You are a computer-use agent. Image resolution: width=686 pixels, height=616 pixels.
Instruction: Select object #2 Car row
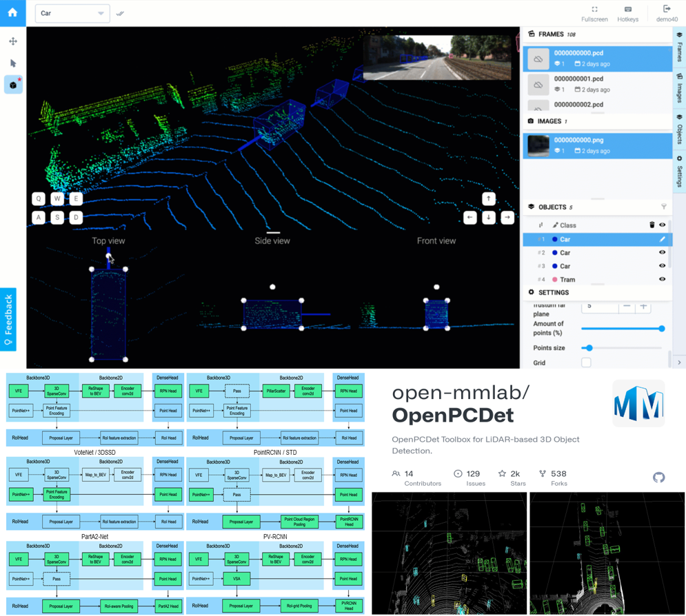pos(597,253)
